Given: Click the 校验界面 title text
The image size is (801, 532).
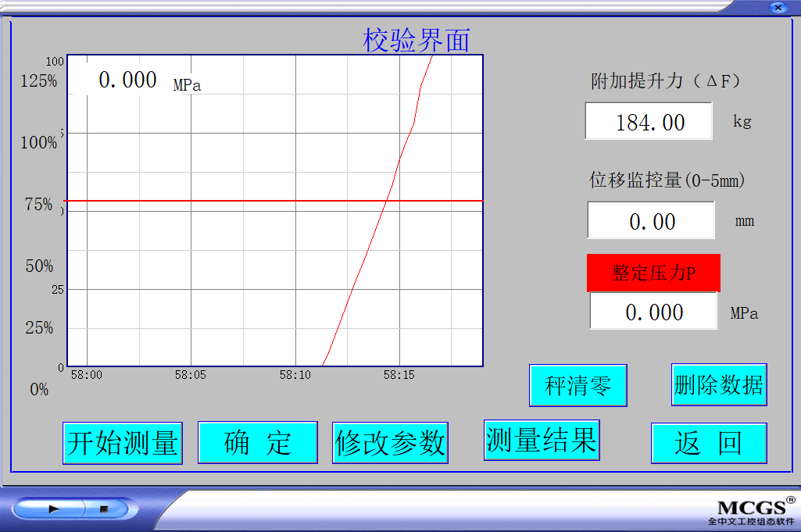Looking at the screenshot, I should pyautogui.click(x=417, y=41).
